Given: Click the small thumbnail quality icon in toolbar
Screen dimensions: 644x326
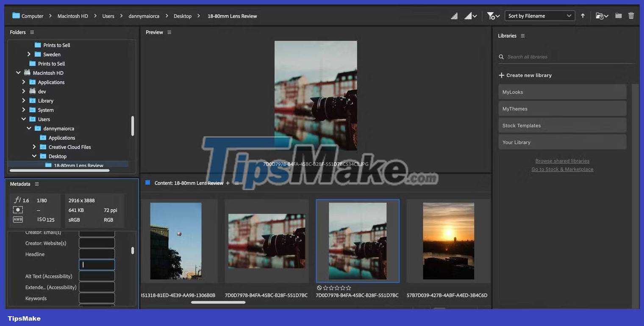Looking at the screenshot, I should click(x=454, y=15).
